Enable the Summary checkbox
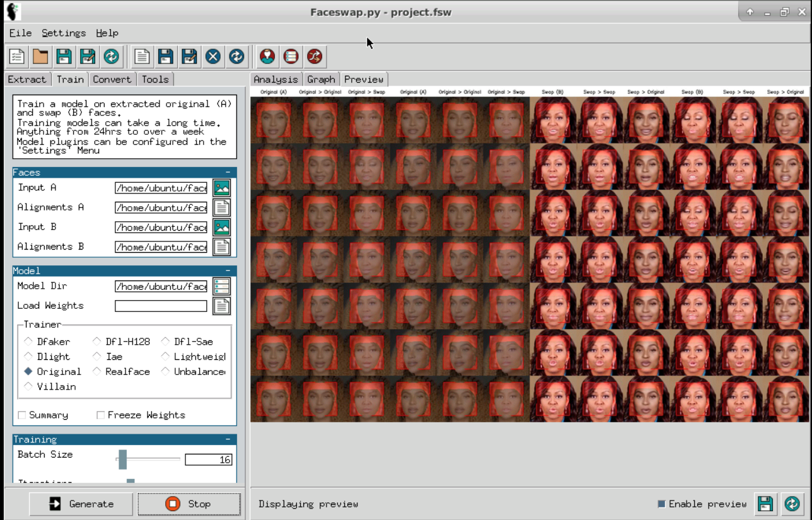Viewport: 812px width, 520px height. click(x=22, y=415)
